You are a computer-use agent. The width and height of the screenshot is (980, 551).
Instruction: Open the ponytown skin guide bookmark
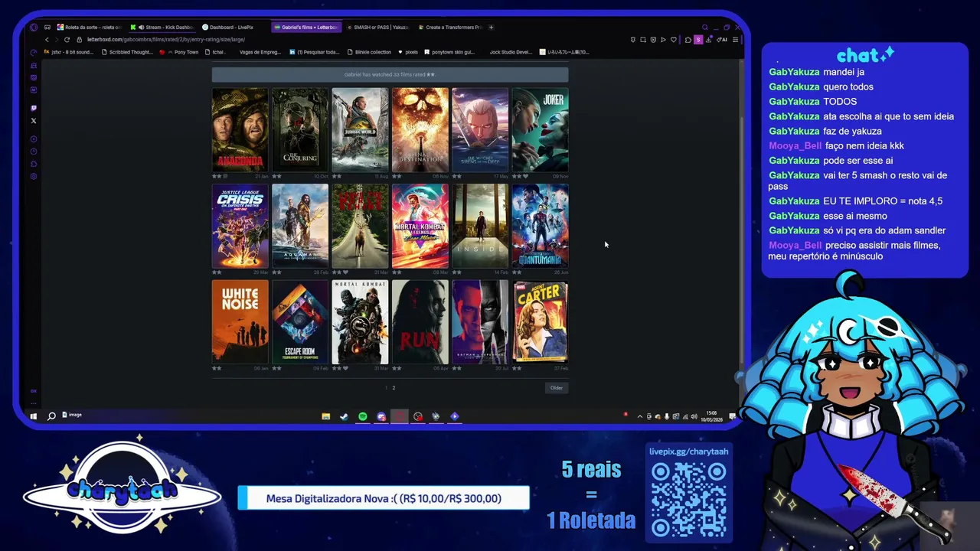tap(449, 52)
